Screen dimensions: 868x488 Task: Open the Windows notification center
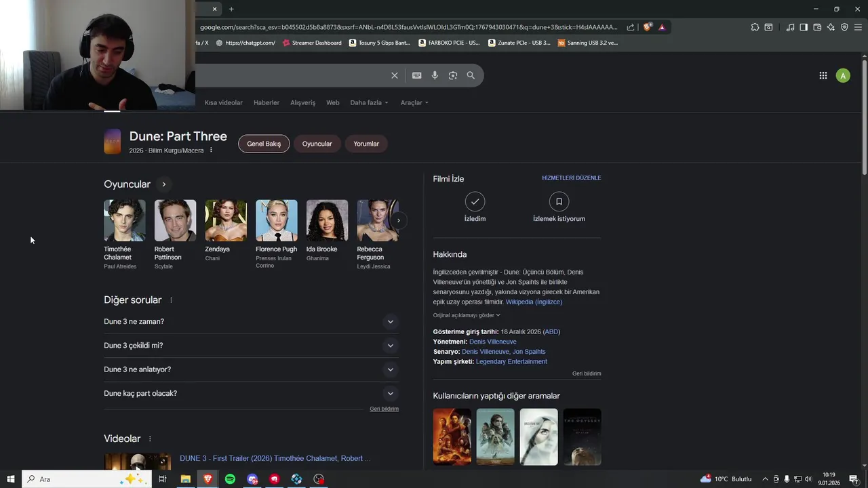(x=854, y=479)
